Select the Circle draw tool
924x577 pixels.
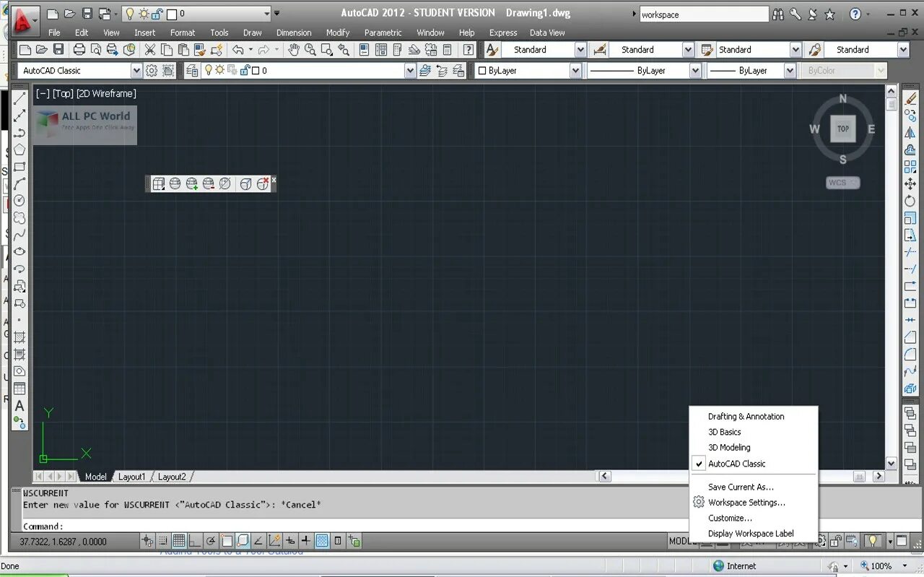(20, 200)
